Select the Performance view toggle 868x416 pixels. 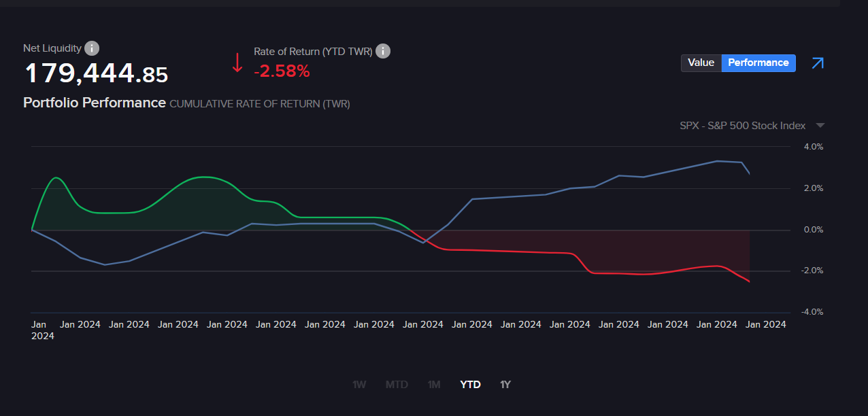tap(758, 63)
